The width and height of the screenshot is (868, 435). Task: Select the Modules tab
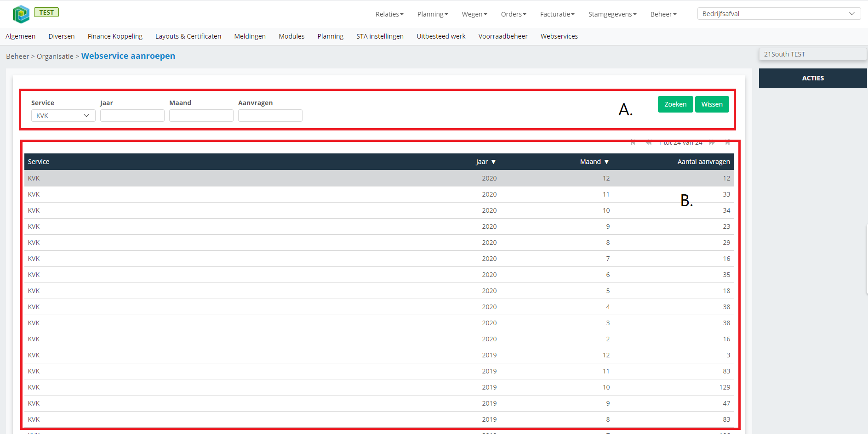[x=291, y=36]
